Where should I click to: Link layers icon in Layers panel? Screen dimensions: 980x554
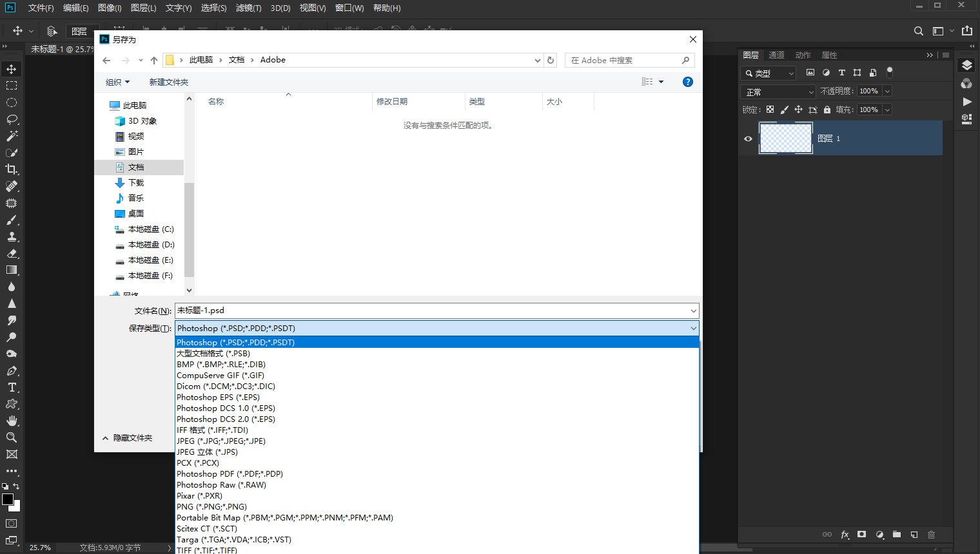(827, 535)
